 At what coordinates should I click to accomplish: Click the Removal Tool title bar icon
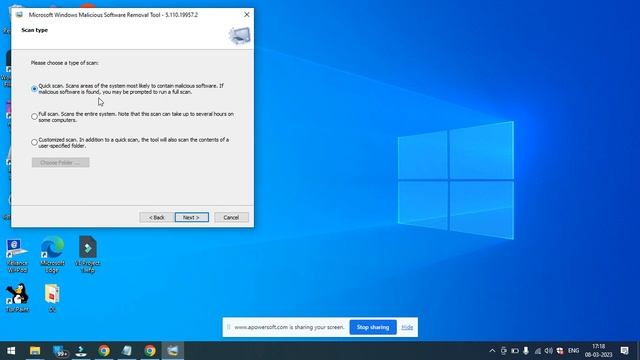click(19, 15)
